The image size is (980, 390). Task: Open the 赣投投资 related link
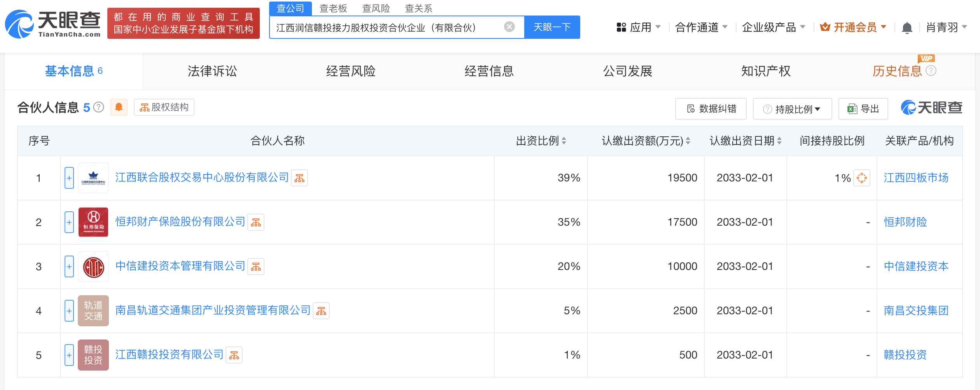(x=905, y=355)
